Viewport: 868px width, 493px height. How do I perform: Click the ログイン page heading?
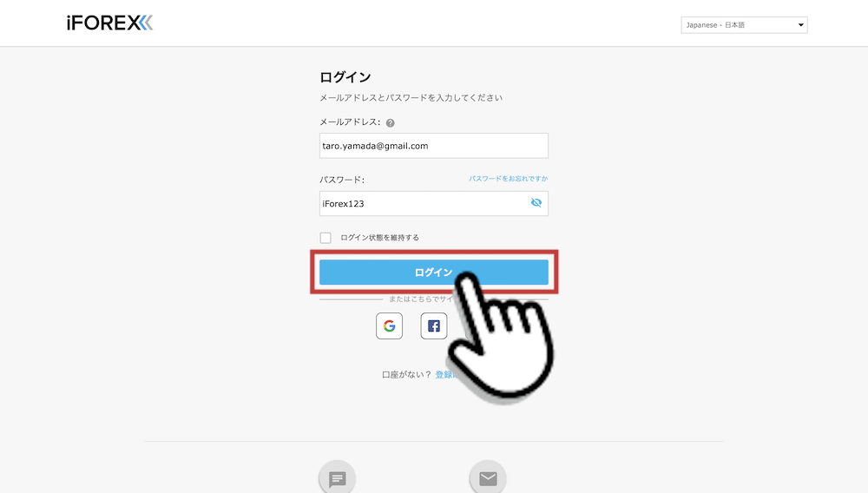click(x=345, y=77)
